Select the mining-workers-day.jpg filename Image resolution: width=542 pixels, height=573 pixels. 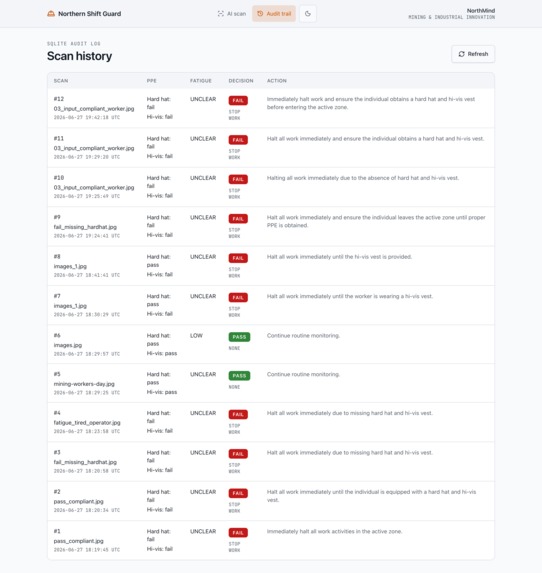pos(84,384)
